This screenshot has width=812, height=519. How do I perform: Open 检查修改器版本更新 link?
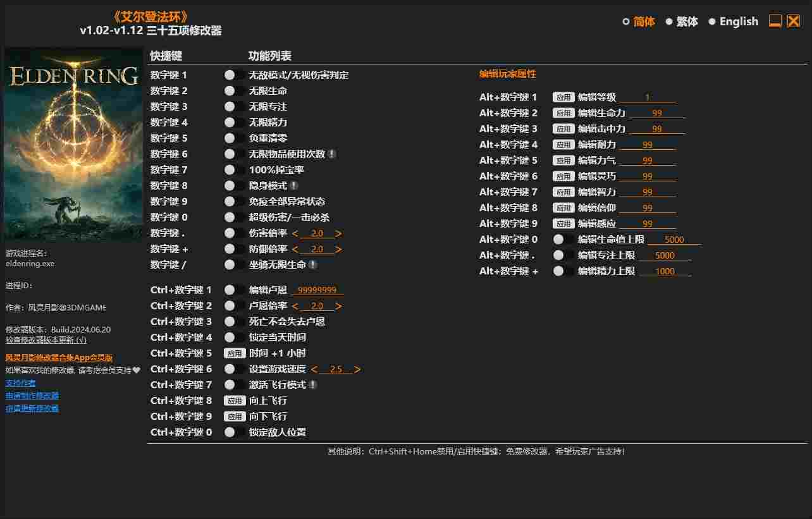pyautogui.click(x=46, y=340)
